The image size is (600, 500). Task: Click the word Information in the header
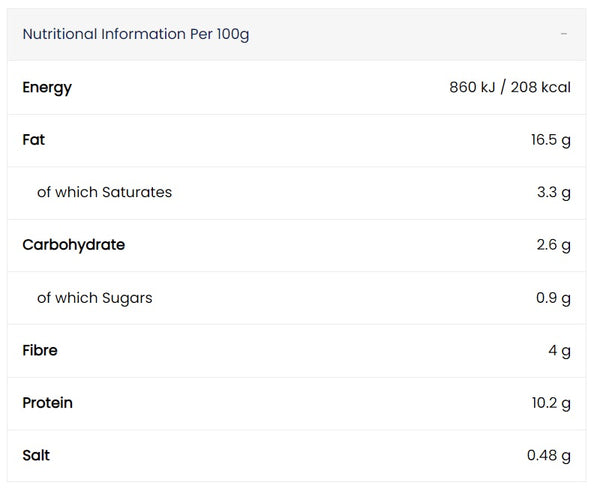(x=143, y=34)
